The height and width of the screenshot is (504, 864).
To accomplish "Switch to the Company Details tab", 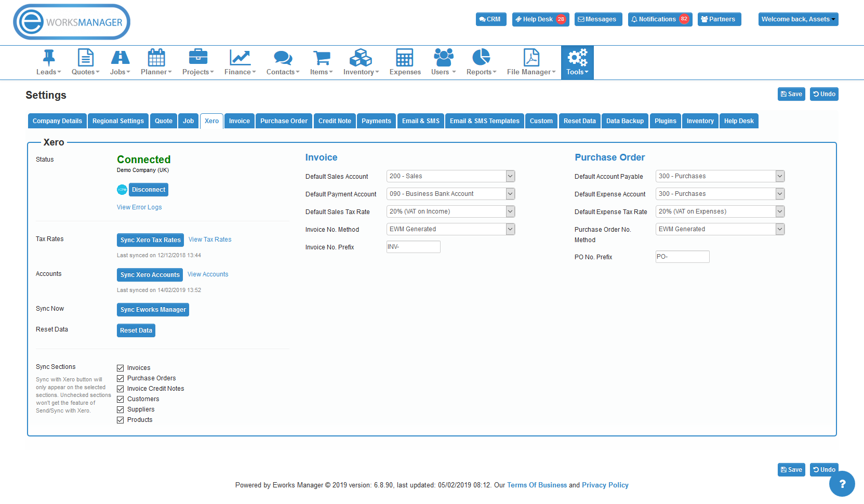I will [x=57, y=121].
